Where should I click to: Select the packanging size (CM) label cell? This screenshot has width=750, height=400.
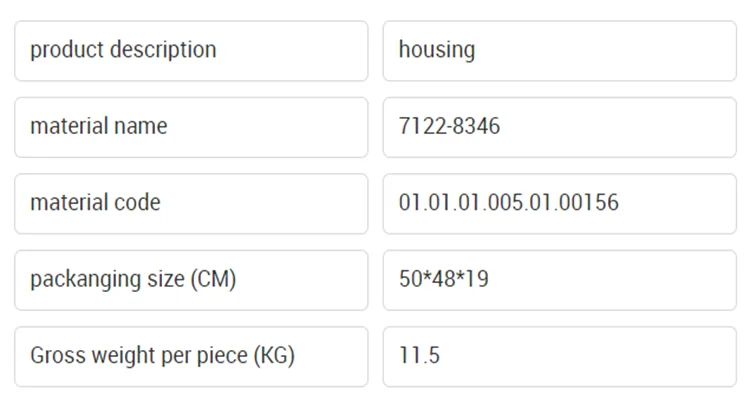190,280
